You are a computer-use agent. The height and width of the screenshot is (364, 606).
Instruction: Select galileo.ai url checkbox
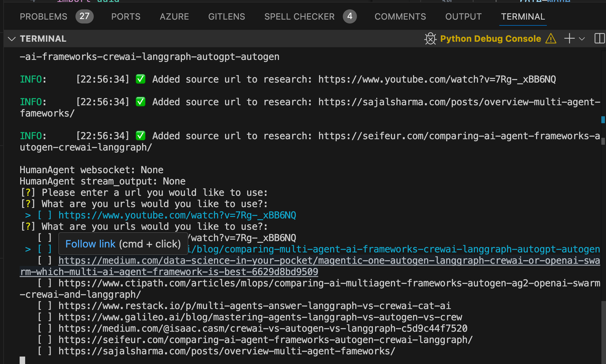click(45, 317)
